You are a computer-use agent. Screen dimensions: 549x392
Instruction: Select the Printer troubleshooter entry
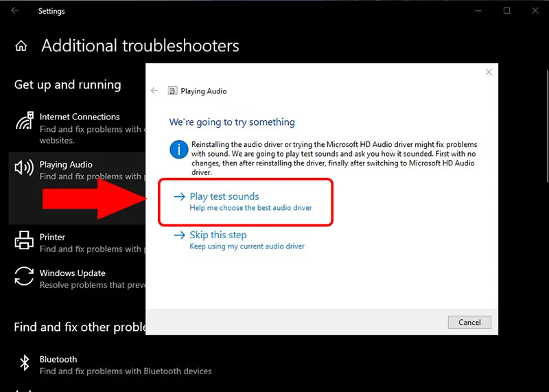[x=52, y=237]
